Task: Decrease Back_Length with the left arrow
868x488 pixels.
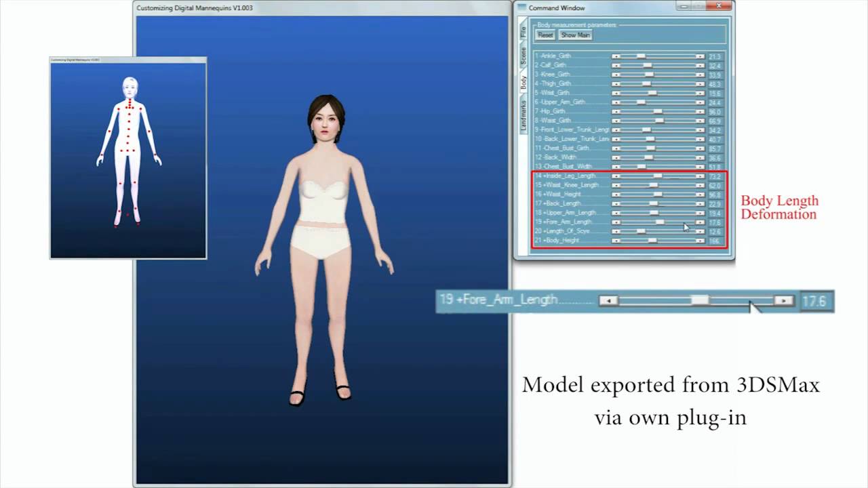Action: click(x=616, y=203)
